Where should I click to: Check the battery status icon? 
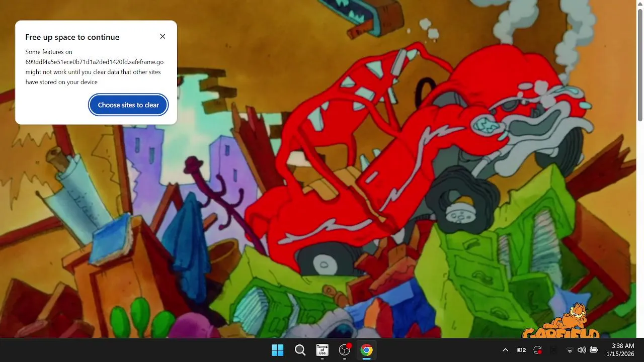pos(594,350)
